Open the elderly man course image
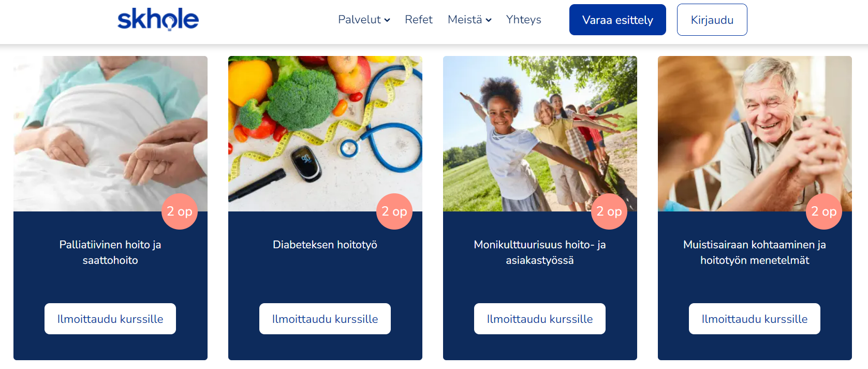This screenshot has width=868, height=369. click(x=755, y=134)
